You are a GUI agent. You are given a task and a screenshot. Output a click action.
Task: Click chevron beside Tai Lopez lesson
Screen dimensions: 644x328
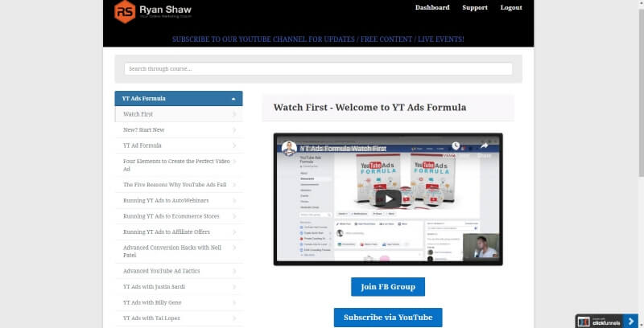(234, 318)
